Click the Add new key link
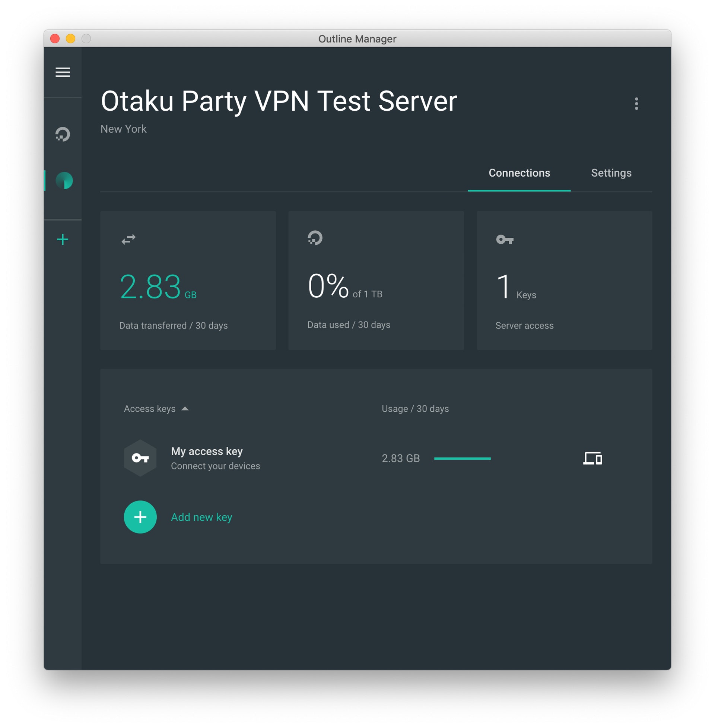 tap(201, 517)
